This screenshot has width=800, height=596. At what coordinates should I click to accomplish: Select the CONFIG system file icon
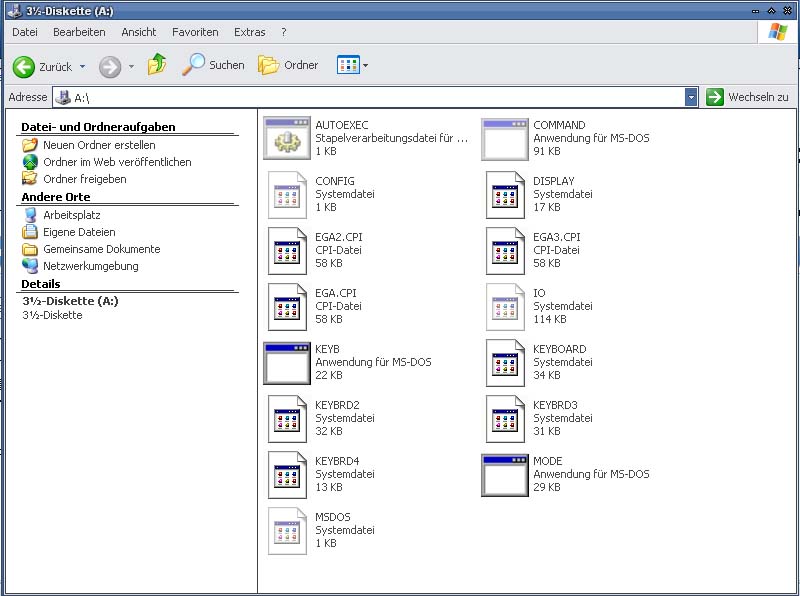287,194
